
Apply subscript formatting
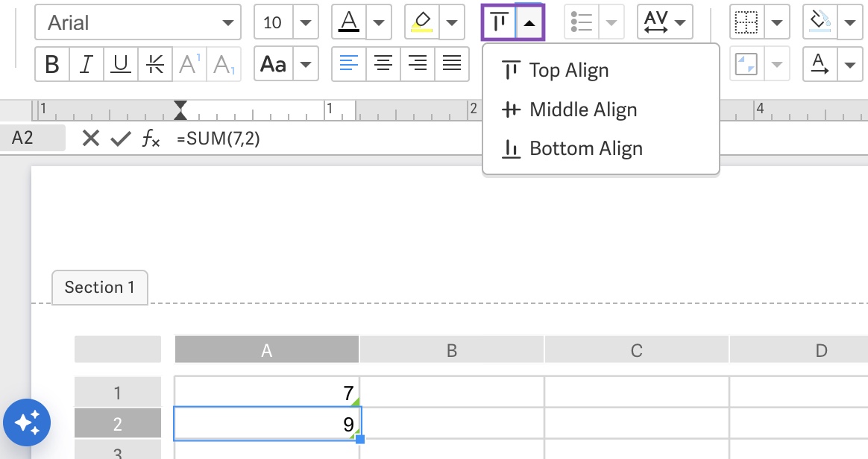click(224, 64)
